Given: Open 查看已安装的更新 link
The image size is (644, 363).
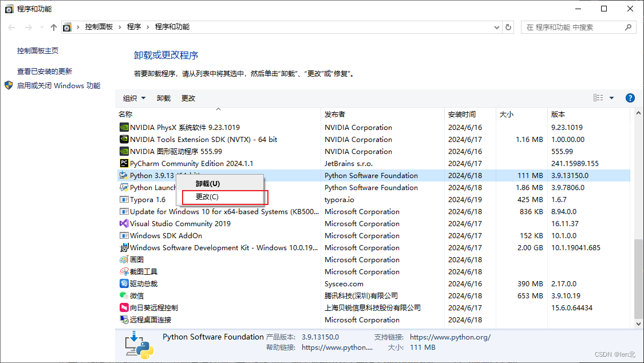Looking at the screenshot, I should click(x=44, y=71).
